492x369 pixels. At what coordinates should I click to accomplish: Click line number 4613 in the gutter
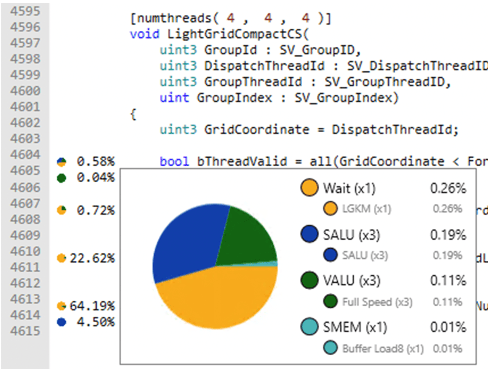coord(25,299)
